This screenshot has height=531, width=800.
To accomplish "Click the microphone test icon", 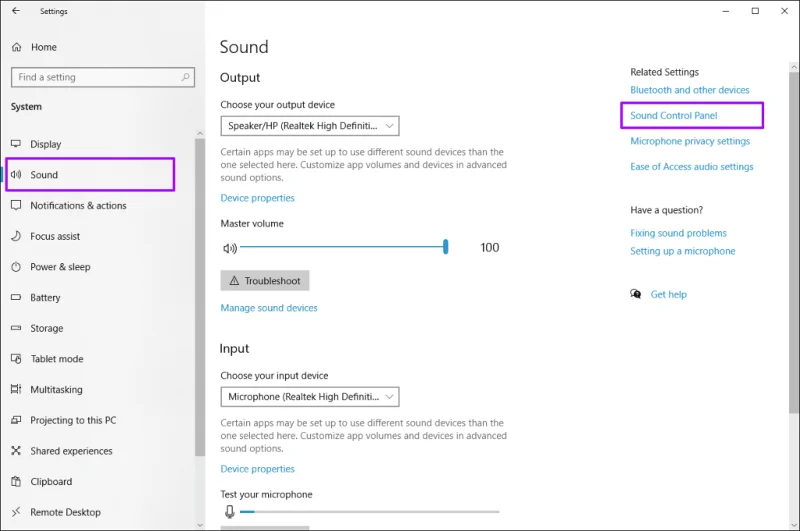I will click(230, 512).
